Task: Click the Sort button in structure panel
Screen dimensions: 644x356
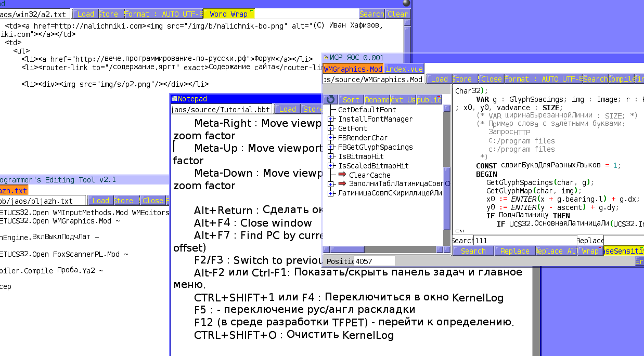Action: coord(351,99)
